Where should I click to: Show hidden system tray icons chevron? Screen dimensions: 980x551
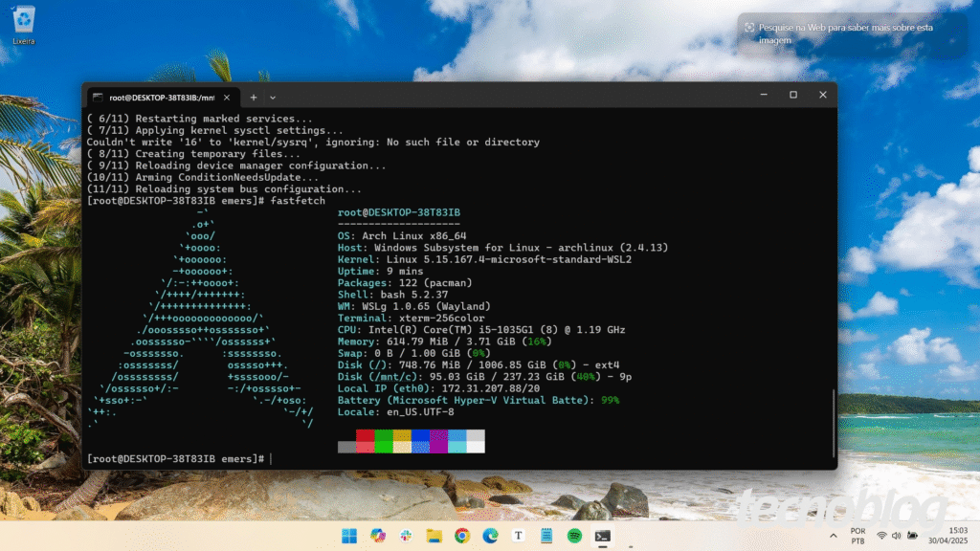click(832, 536)
